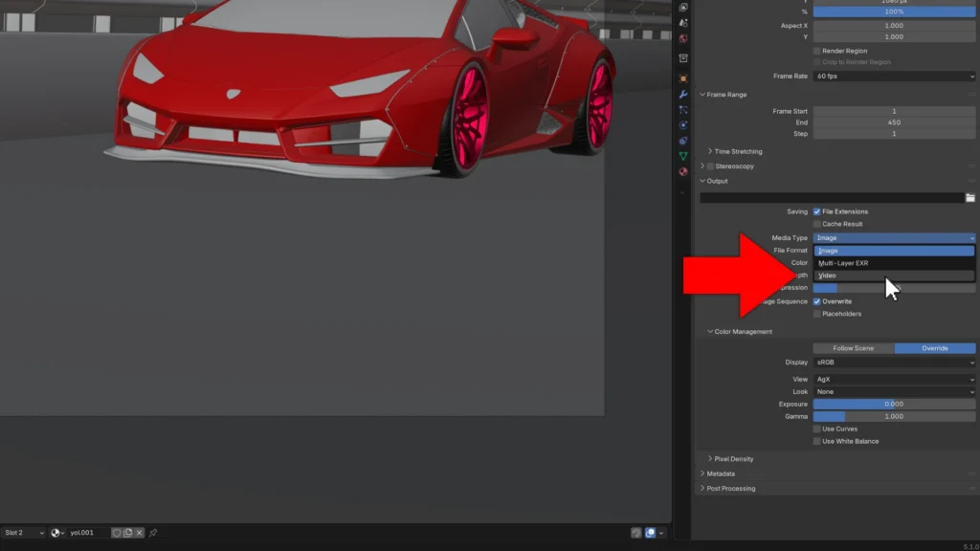The width and height of the screenshot is (980, 551).
Task: Open the Object properties tab
Action: pyautogui.click(x=683, y=78)
